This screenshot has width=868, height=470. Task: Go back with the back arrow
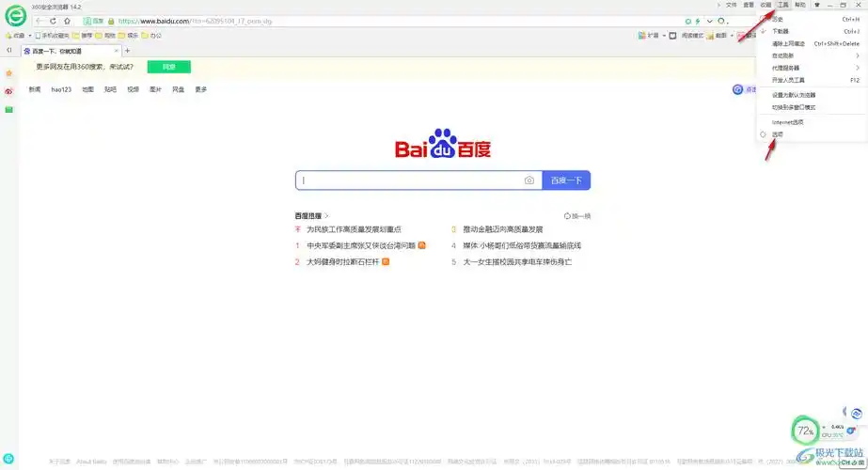39,21
